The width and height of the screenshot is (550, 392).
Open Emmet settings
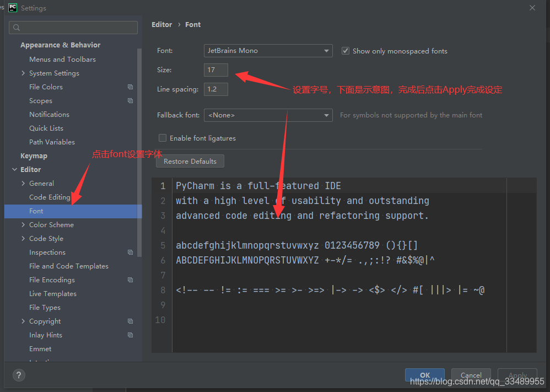tap(40, 349)
